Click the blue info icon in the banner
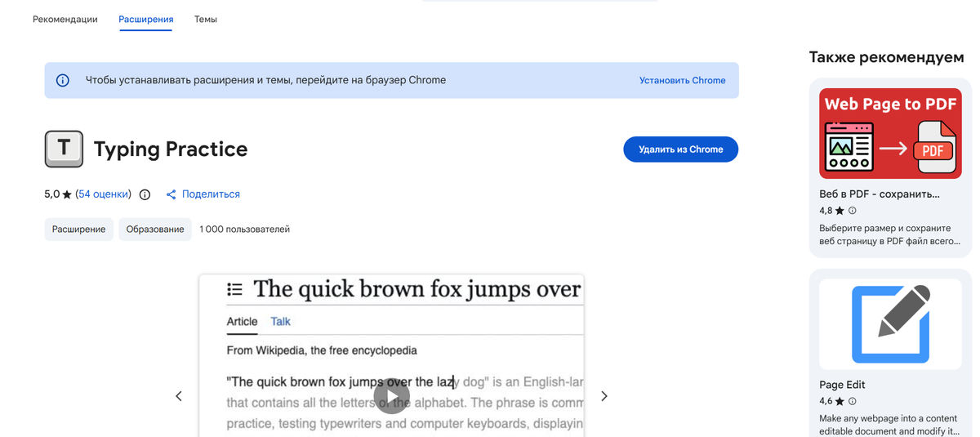This screenshot has width=980, height=437. tap(62, 80)
